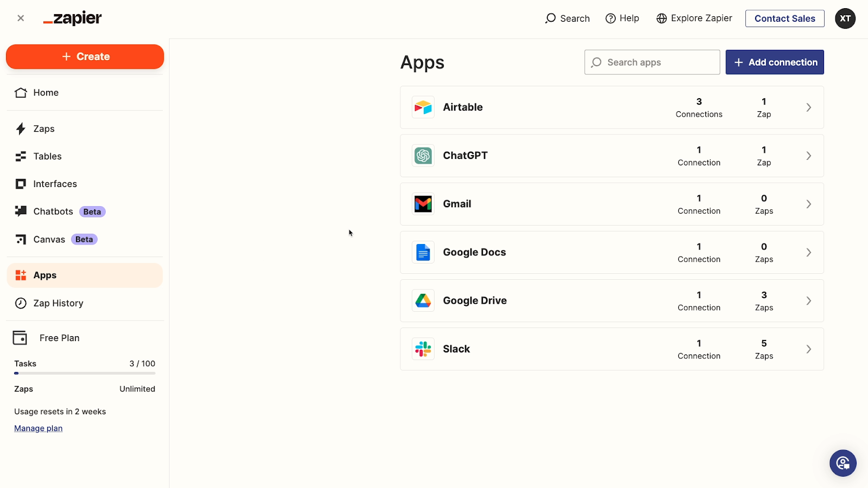Open Tables in the sidebar
Viewport: 868px width, 488px height.
click(x=85, y=157)
